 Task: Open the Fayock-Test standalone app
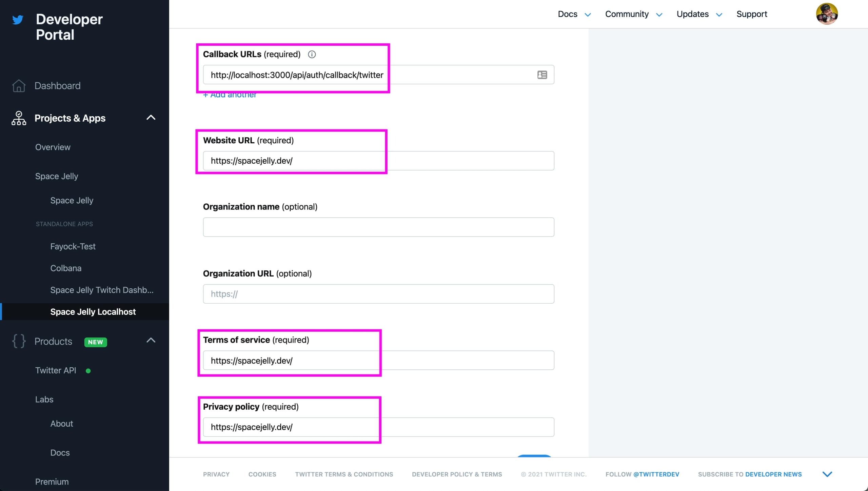[73, 246]
